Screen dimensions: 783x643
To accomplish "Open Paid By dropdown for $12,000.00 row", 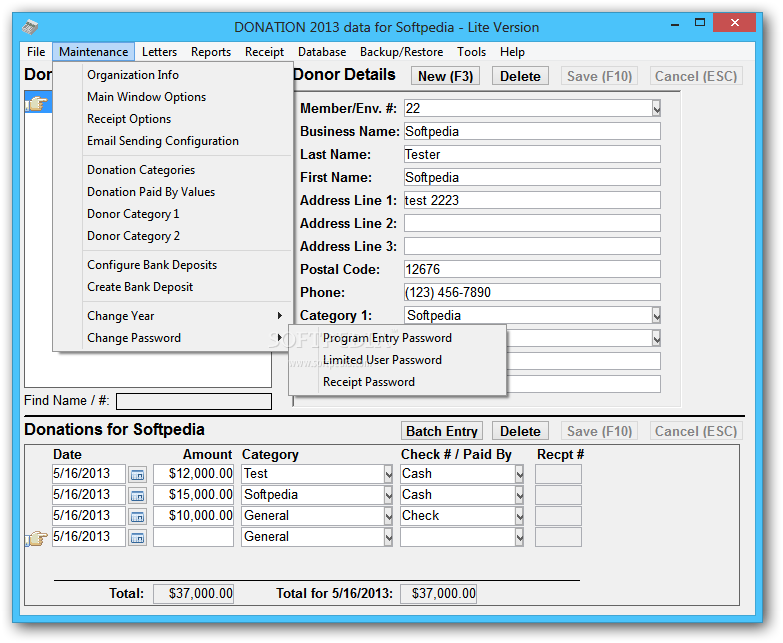I will (x=519, y=474).
